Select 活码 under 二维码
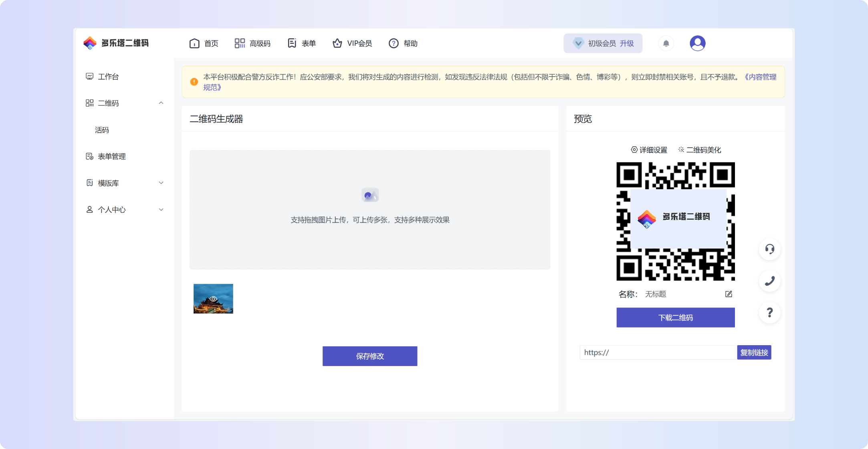 102,129
